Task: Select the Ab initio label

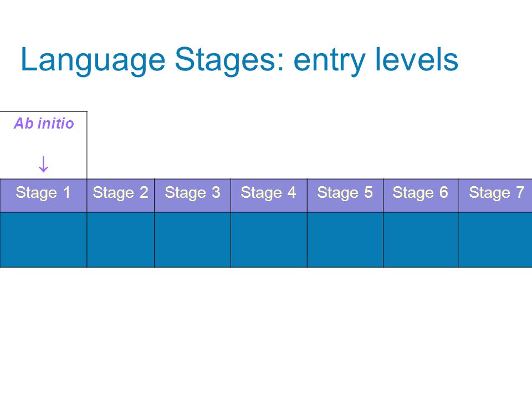Action: tap(44, 124)
